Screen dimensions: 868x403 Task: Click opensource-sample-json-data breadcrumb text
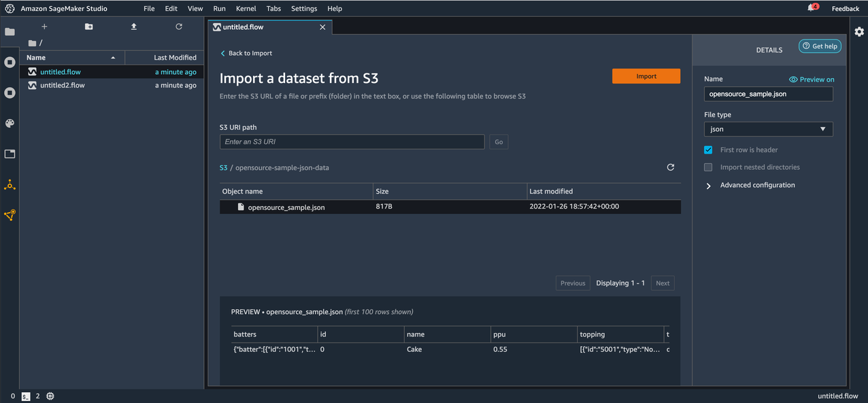pos(282,167)
